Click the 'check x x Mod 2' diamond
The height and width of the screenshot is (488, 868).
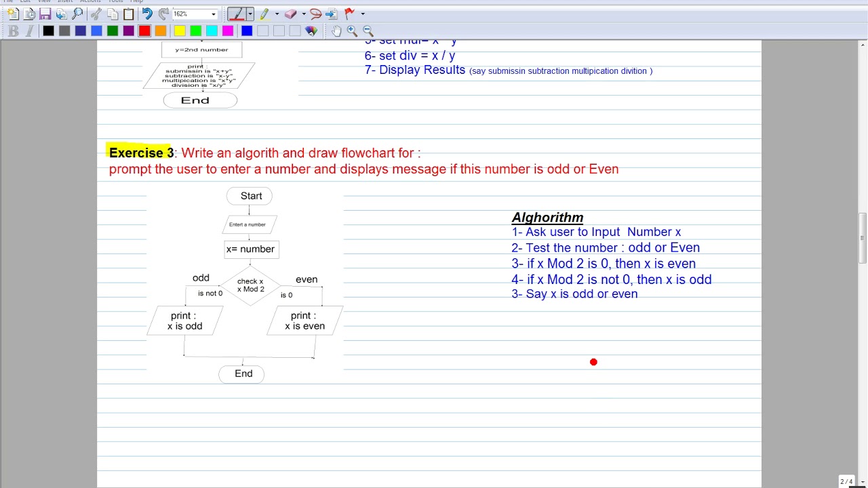pos(250,285)
